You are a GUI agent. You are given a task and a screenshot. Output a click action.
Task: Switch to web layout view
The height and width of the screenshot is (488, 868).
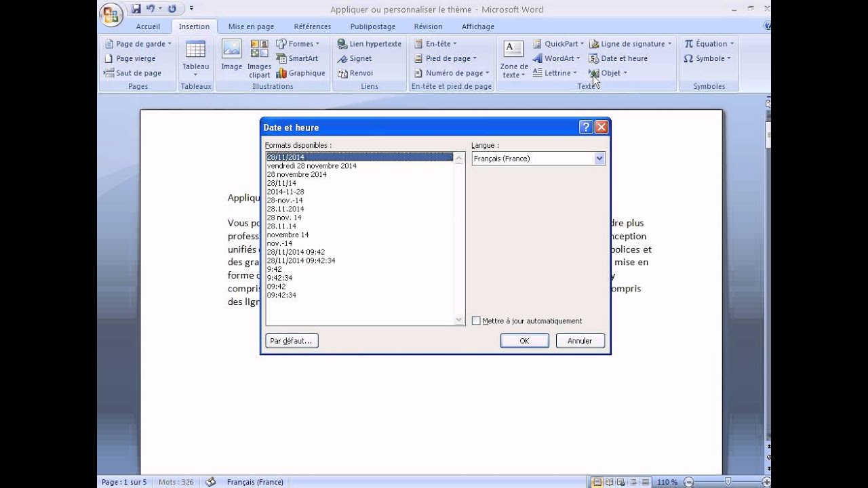click(x=620, y=482)
